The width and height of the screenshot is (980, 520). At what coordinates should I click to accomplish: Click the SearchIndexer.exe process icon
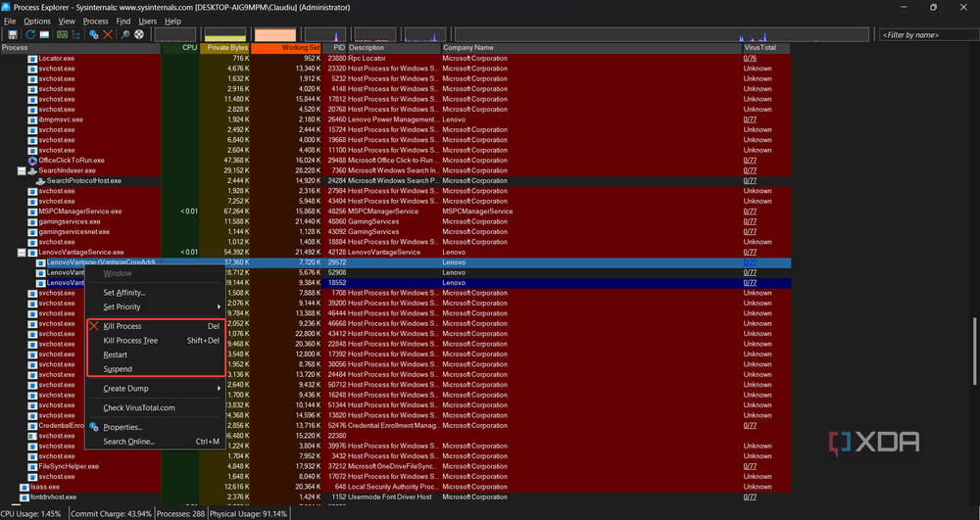coord(32,170)
